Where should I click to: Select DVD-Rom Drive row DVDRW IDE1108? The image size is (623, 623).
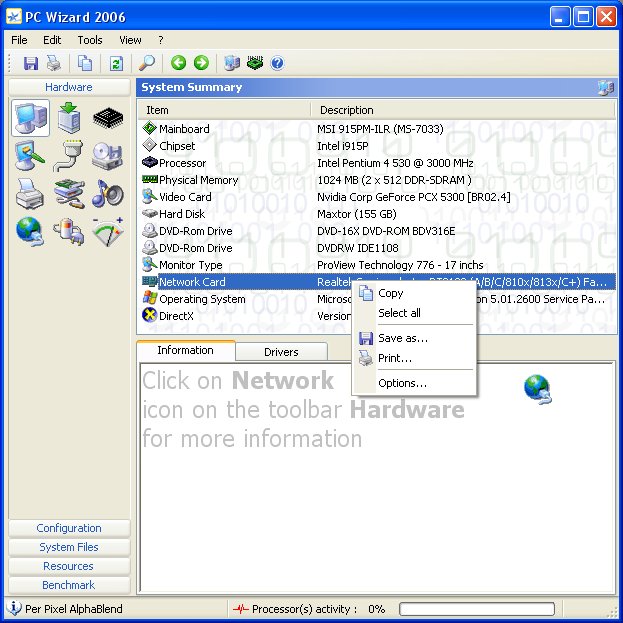point(377,248)
